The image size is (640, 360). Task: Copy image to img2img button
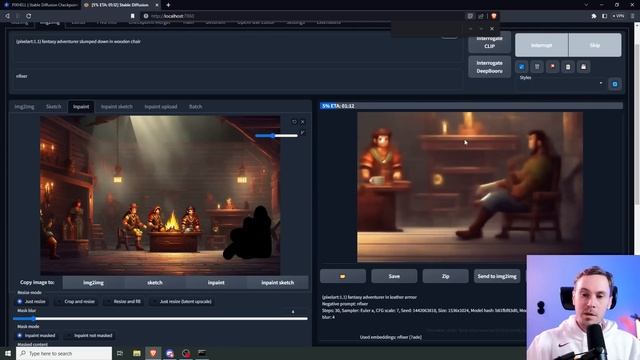coord(93,282)
